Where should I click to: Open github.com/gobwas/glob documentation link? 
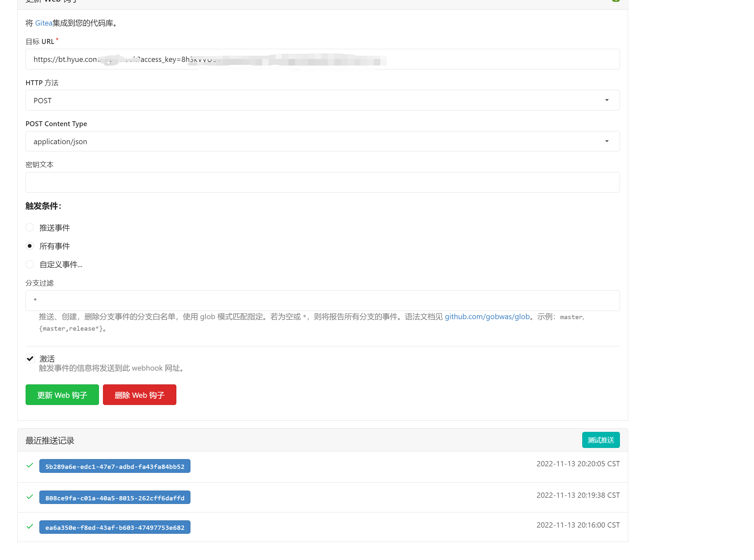(x=487, y=317)
